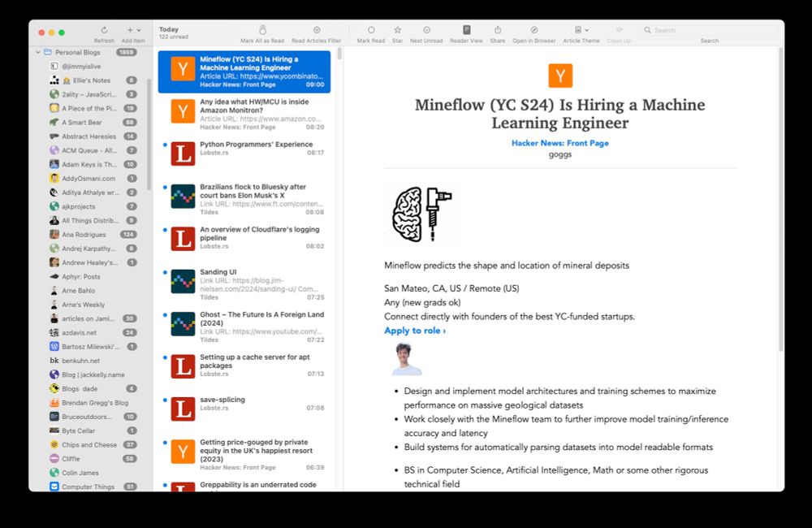Open Ghost – The Future Is A Foreign Land
Screen dimensions: 812x528
click(x=244, y=327)
